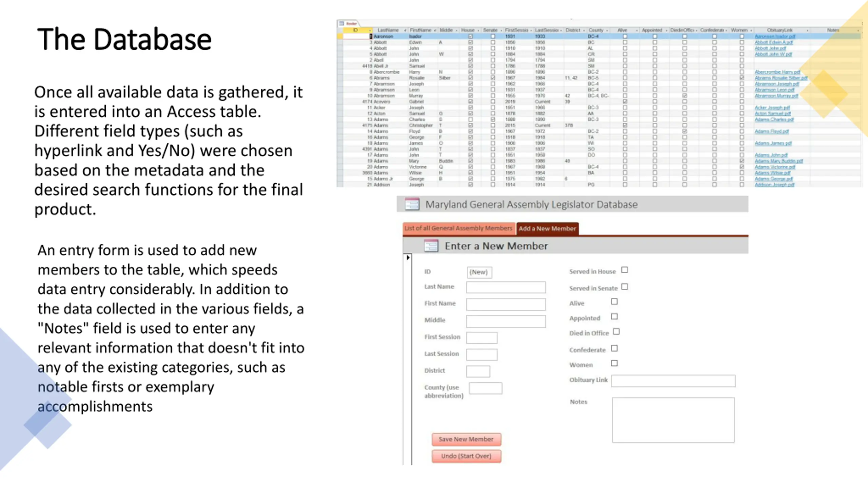868x488 pixels.
Task: Click the form icon beside the Maryland General Assembly title
Action: (412, 204)
